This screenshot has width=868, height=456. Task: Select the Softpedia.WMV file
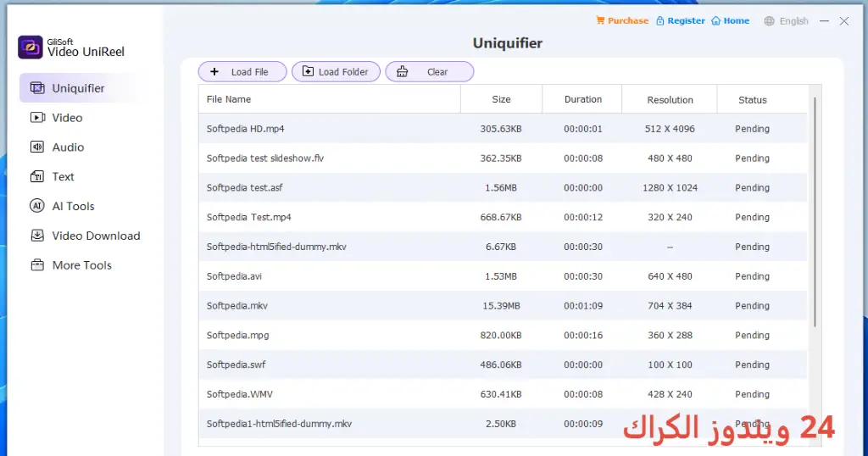pos(503,394)
